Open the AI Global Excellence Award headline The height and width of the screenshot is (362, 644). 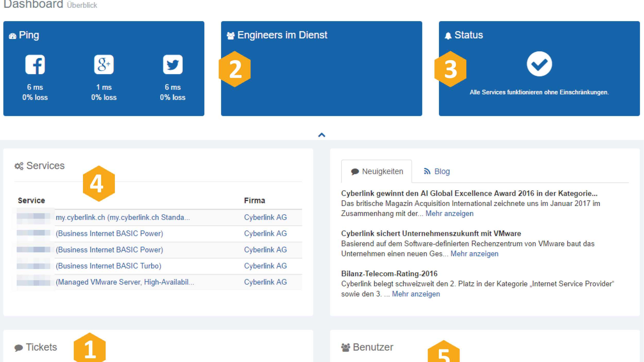469,193
